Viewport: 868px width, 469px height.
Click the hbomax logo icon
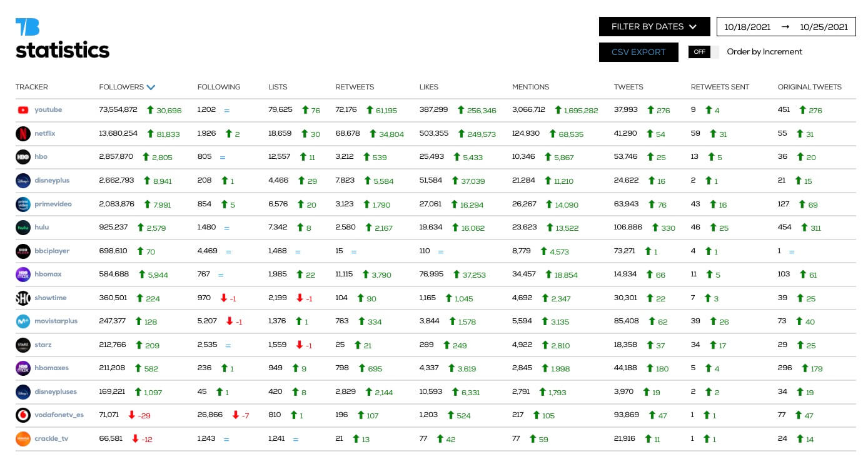coord(23,275)
